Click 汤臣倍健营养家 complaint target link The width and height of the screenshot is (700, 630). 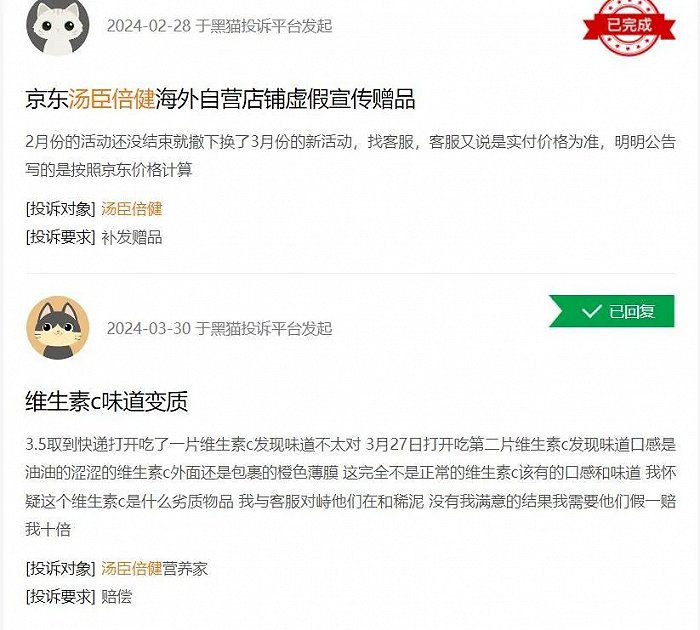click(154, 569)
